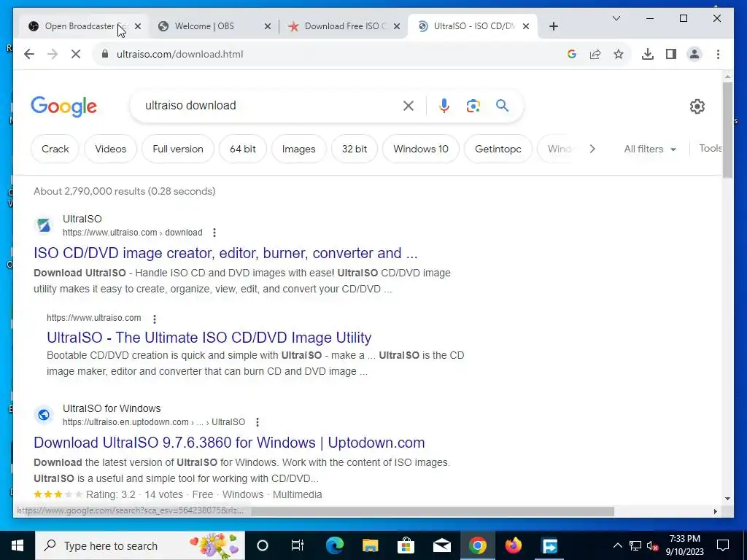Open File Explorer from taskbar
Screen dimensions: 747x560
370,545
